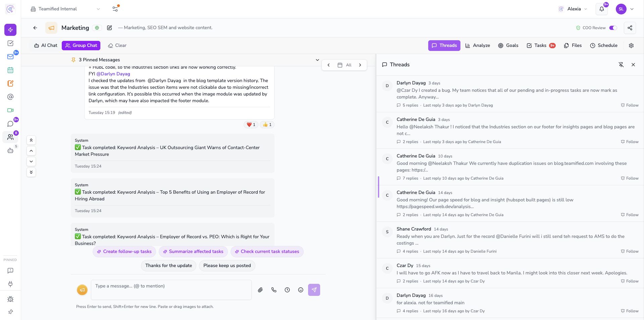The width and height of the screenshot is (644, 320).
Task: Click the Create follow-up tasks suggestion
Action: [124, 252]
